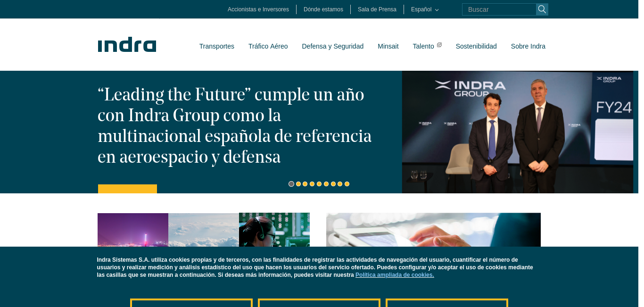Expand the Español language dropdown
644x307 pixels.
pyautogui.click(x=425, y=9)
